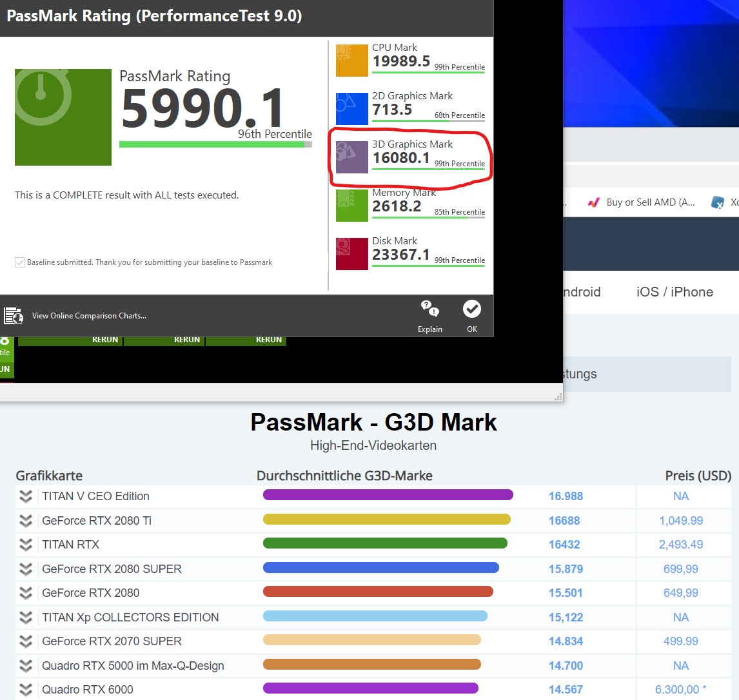Viewport: 739px width, 700px height.
Task: Click the 3D Graphics Mark score 16080.1
Action: (x=401, y=158)
